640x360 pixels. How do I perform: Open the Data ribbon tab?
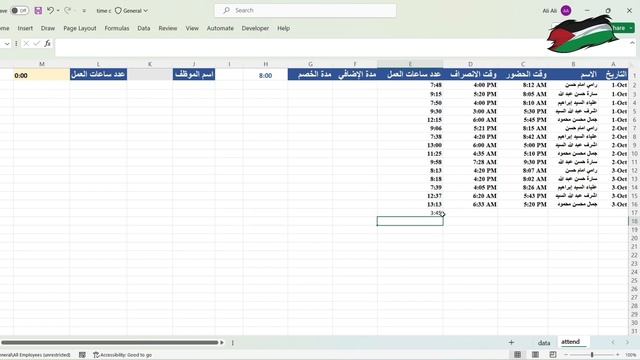coord(144,28)
